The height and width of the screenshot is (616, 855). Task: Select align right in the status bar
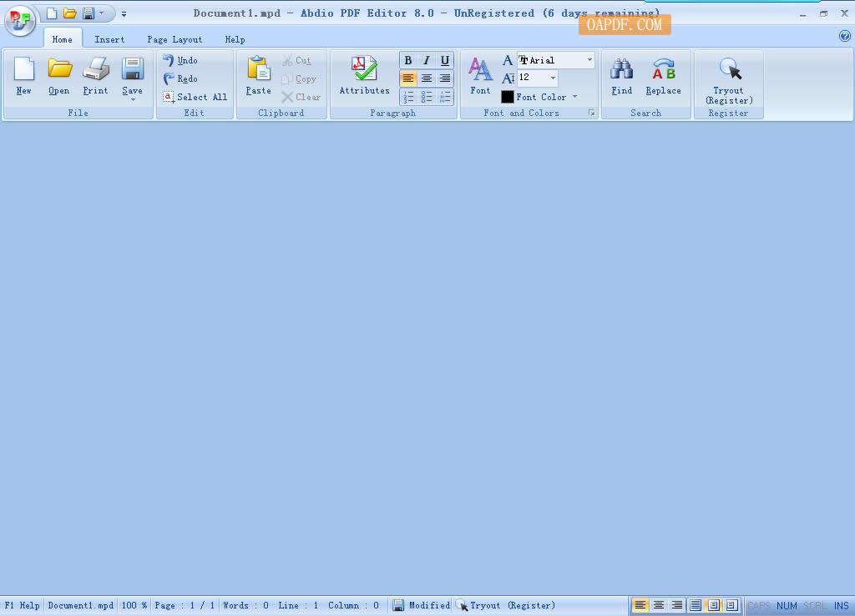pos(677,605)
